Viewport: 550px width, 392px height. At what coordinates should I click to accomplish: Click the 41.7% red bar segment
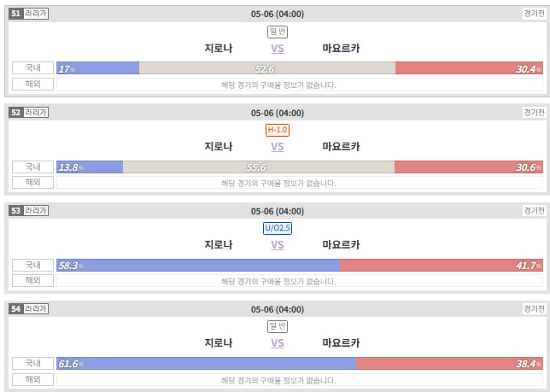(442, 265)
